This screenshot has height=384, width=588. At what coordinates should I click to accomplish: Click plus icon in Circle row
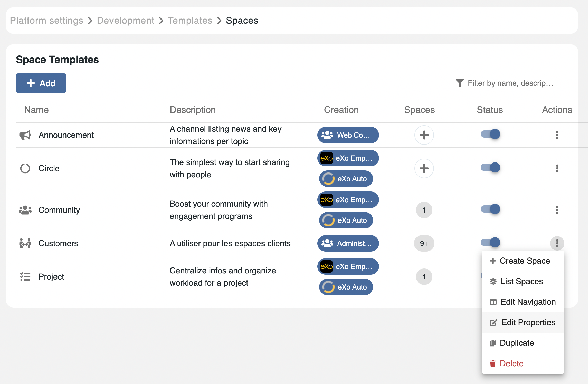click(424, 168)
